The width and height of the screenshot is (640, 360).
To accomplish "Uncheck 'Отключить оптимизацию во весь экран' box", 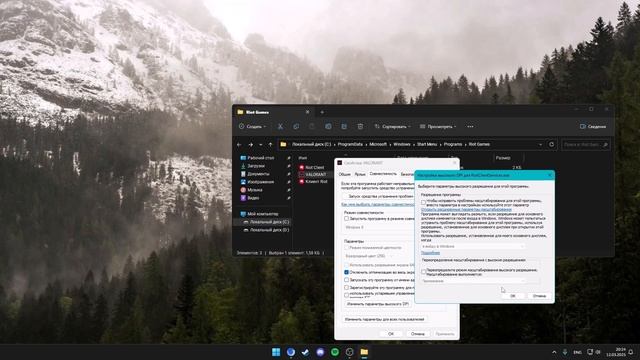I will (x=347, y=272).
